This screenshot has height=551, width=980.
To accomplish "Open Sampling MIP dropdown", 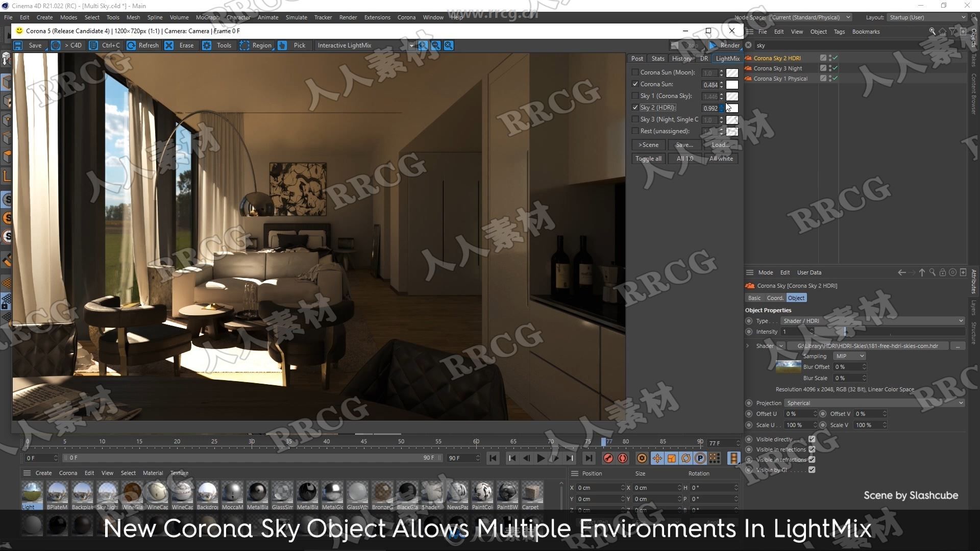I will [850, 356].
